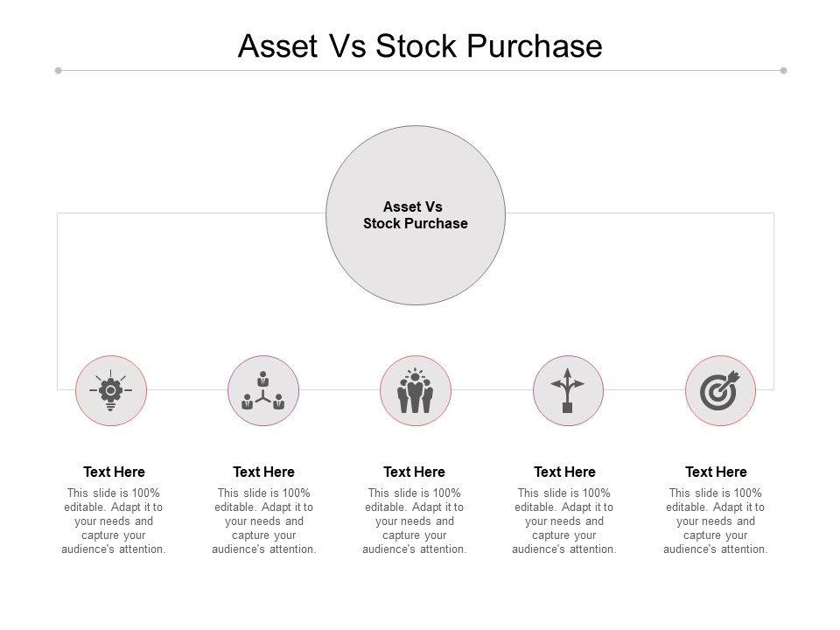The image size is (840, 630).
Task: Click the slide title Asset Vs Stock Purchase
Action: (x=420, y=46)
